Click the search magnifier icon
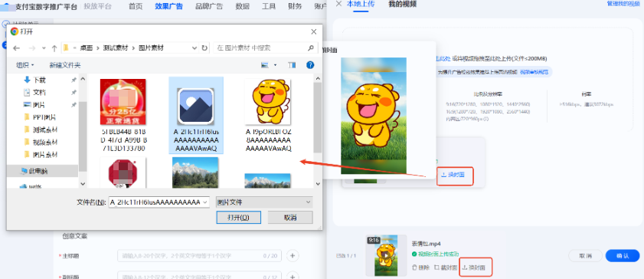This screenshot has height=279, width=644. coord(311,48)
